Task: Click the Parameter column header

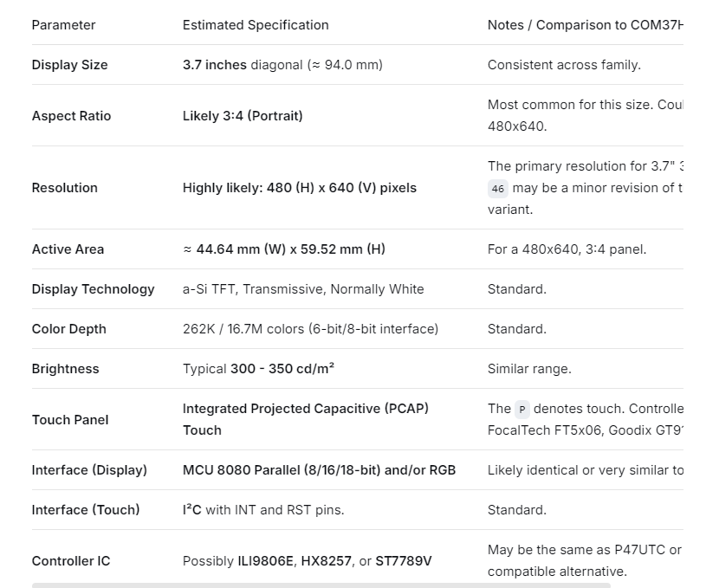Action: click(63, 25)
